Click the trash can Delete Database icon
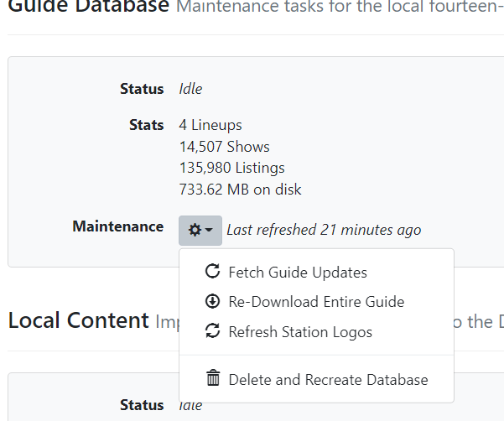Screen dimensions: 504x421 tap(213, 379)
